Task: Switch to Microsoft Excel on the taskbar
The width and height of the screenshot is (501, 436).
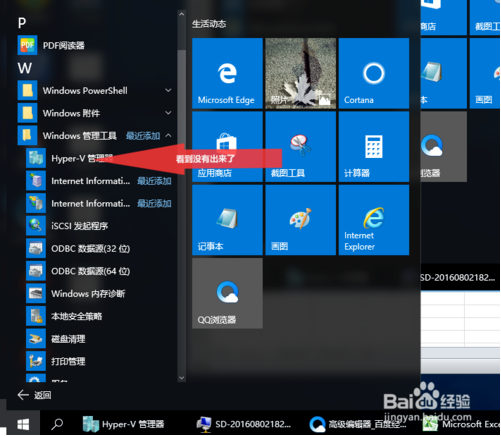Action: click(462, 424)
